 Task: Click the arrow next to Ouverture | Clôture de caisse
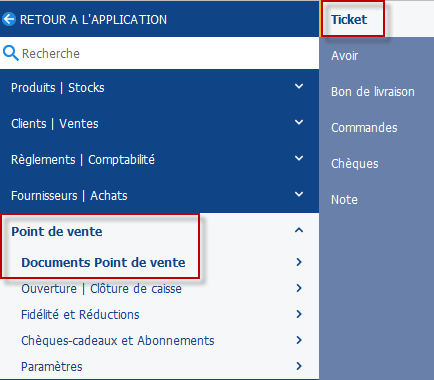pyautogui.click(x=299, y=288)
